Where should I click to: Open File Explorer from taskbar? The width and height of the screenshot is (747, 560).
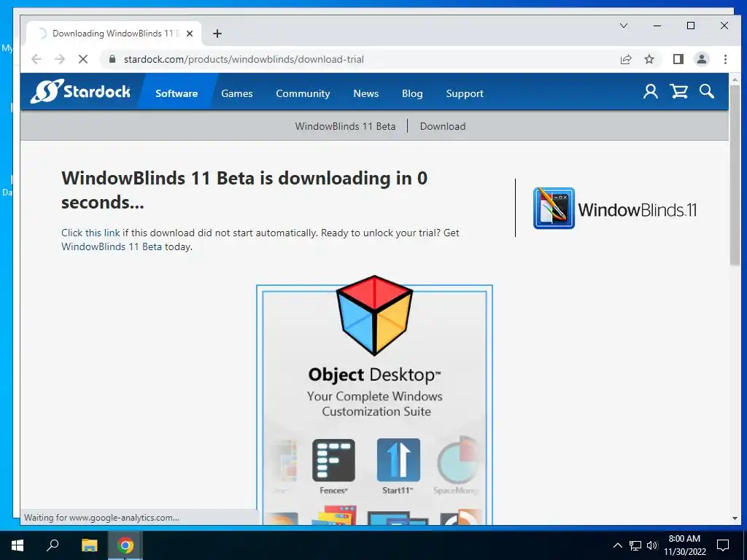(x=89, y=545)
